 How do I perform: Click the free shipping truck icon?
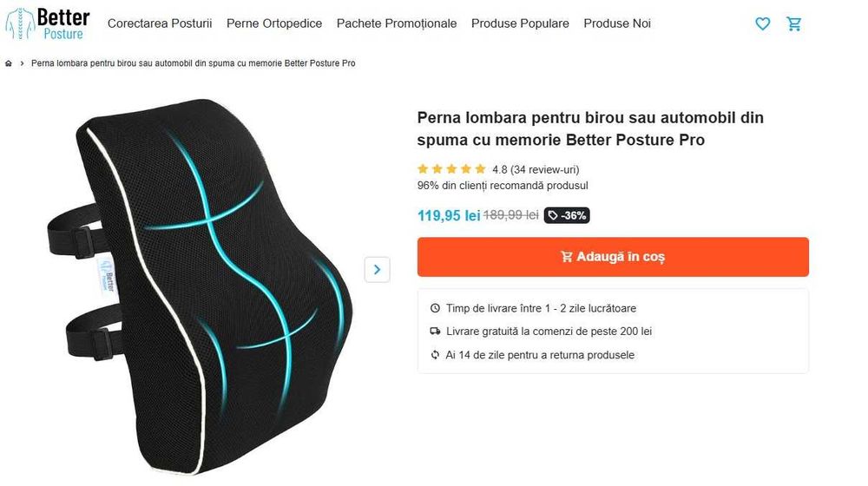point(435,332)
